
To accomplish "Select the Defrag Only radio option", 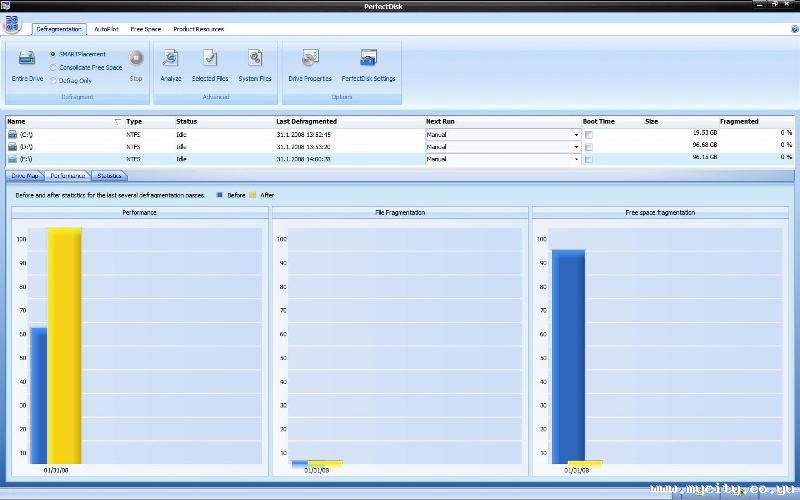I will coord(53,80).
